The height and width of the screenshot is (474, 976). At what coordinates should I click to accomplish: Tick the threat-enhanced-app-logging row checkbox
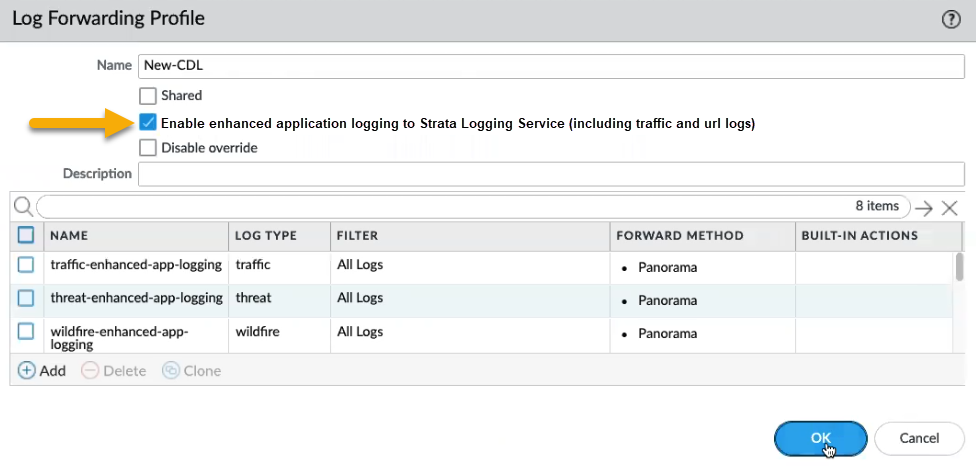coord(27,298)
